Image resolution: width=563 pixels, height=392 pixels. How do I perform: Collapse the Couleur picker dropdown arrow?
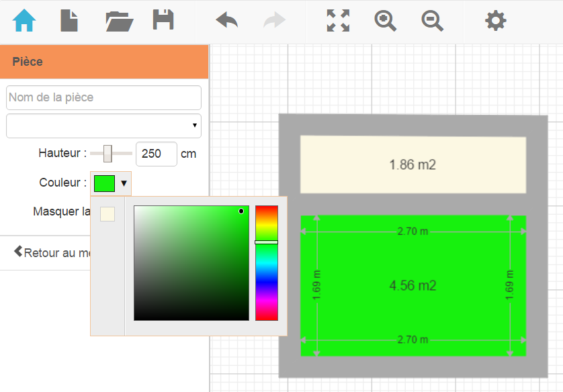pos(124,183)
